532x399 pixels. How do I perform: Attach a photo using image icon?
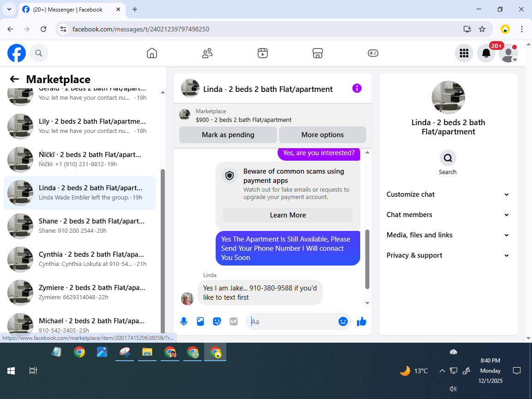(x=200, y=321)
